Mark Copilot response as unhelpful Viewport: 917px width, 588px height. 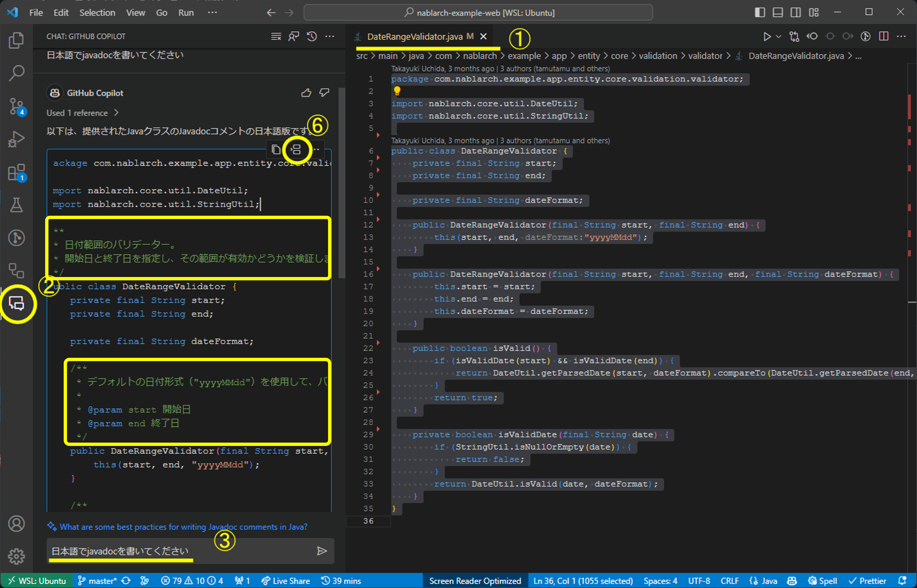(x=324, y=93)
